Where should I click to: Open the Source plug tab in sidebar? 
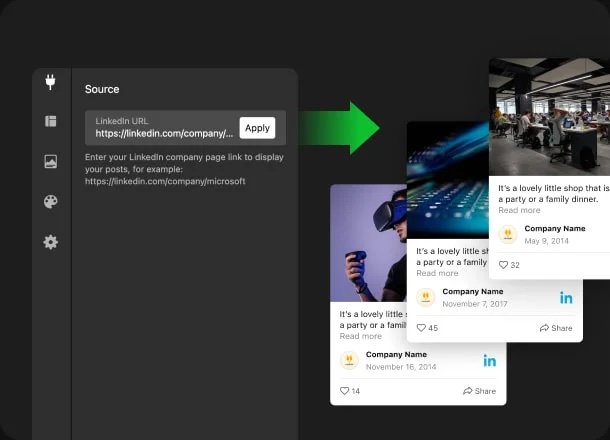pyautogui.click(x=51, y=83)
